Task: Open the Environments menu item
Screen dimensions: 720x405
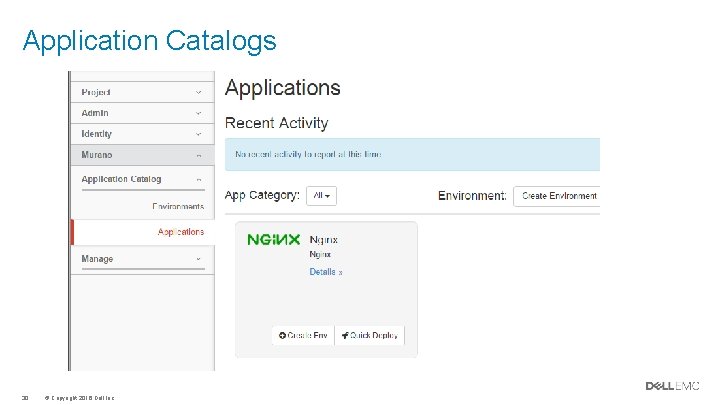Action: [178, 207]
